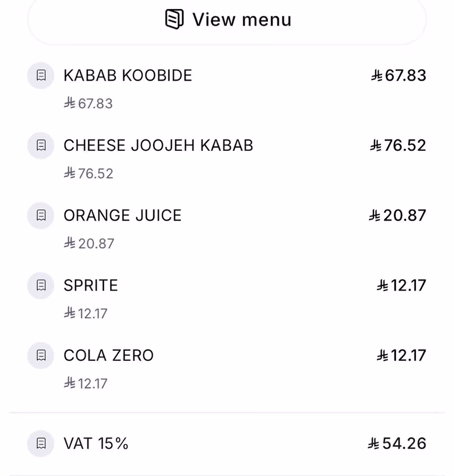This screenshot has width=454, height=476.
Task: Tap receipt icon beside CHEESE JOOJEH KABAB
Action: click(41, 145)
